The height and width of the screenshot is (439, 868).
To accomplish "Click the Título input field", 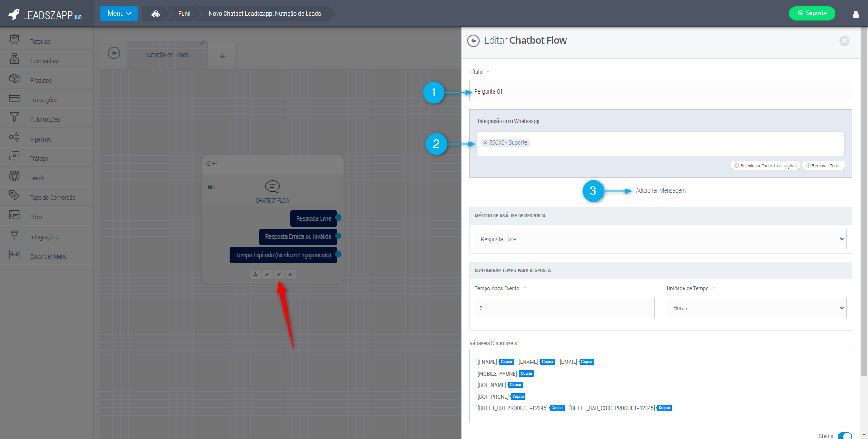I will pyautogui.click(x=660, y=91).
